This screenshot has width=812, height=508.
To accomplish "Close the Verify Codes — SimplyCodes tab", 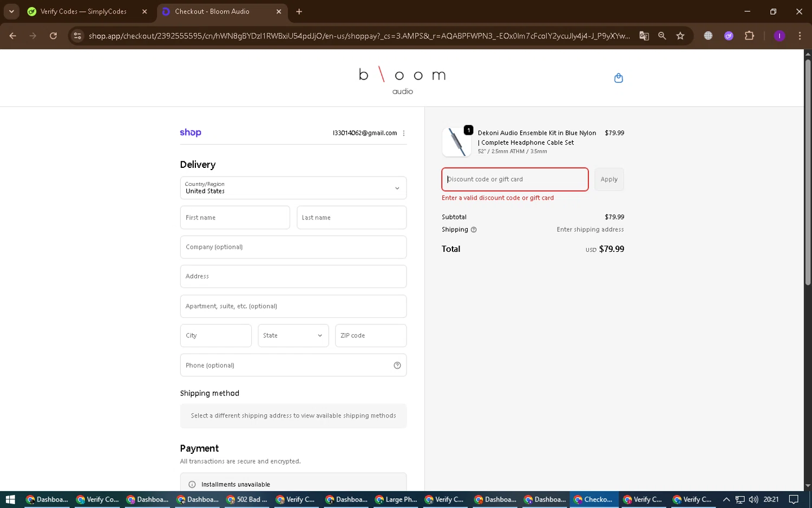I will point(145,11).
